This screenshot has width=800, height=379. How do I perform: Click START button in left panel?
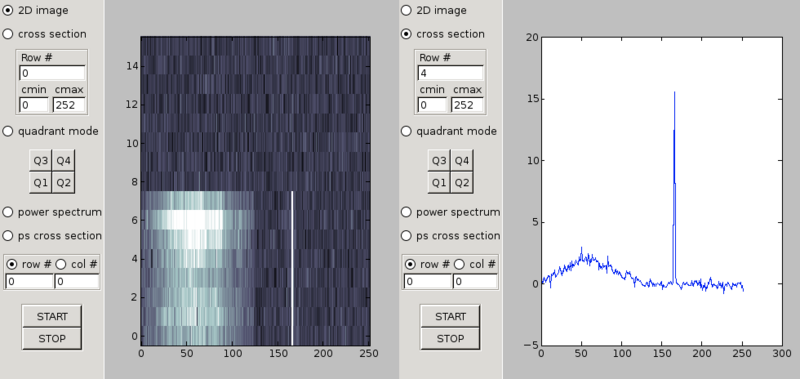(x=52, y=316)
